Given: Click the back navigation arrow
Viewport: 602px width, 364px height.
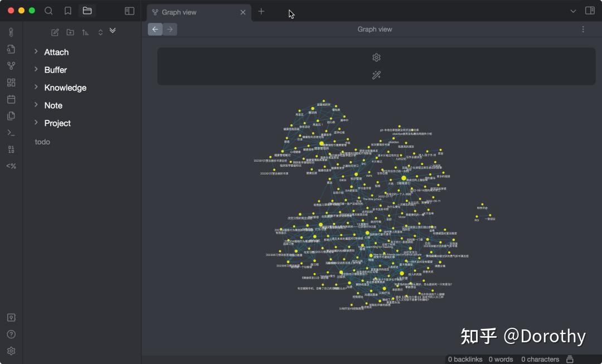Looking at the screenshot, I should coord(155,29).
